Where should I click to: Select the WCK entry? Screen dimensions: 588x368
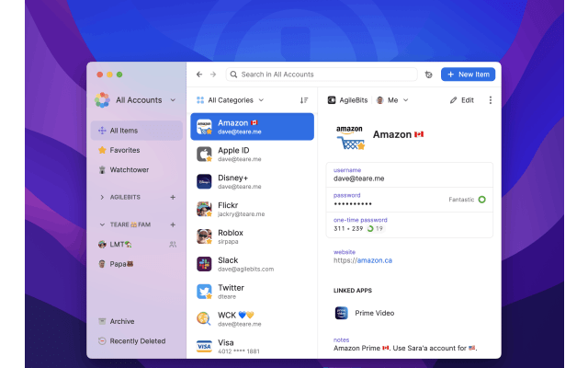coord(252,319)
